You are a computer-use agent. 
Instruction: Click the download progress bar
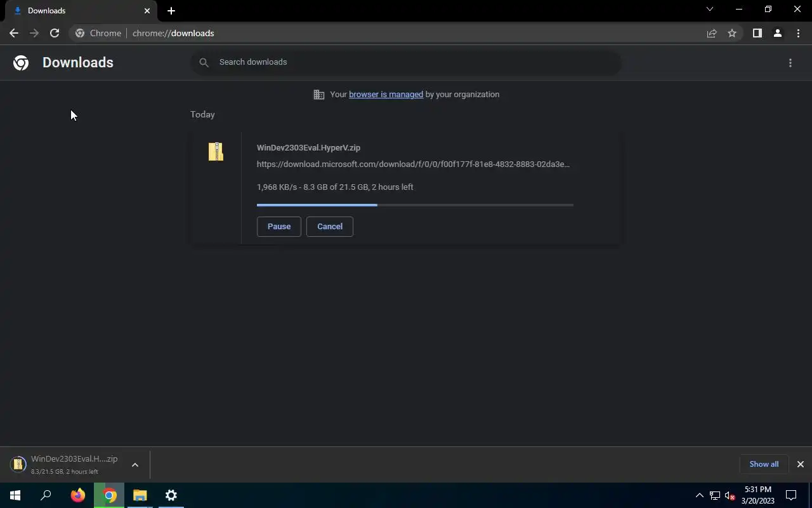pyautogui.click(x=415, y=205)
